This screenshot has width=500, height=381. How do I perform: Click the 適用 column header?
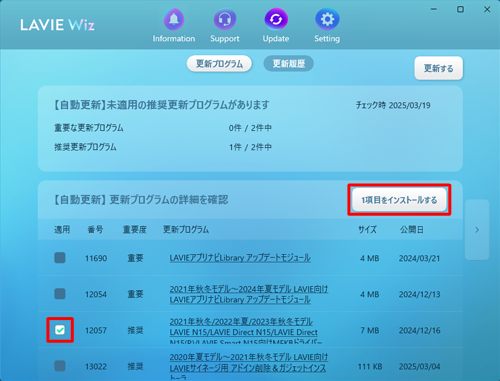[62, 230]
